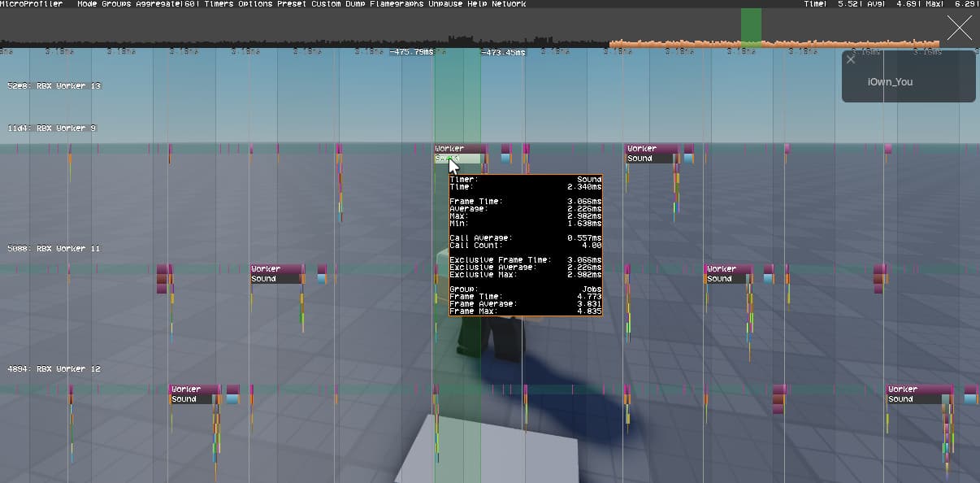Screen dimensions: 980x483
Task: Select the -475.79ms time marker
Action: (411, 52)
